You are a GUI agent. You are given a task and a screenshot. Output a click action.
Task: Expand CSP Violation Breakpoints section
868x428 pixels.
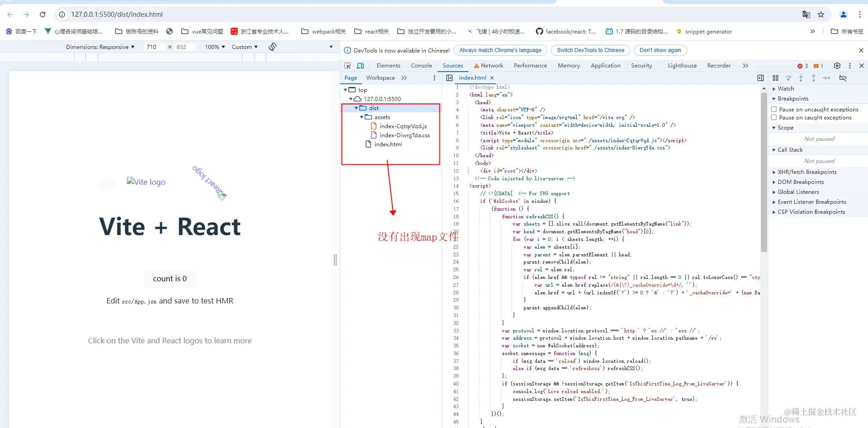tap(774, 212)
